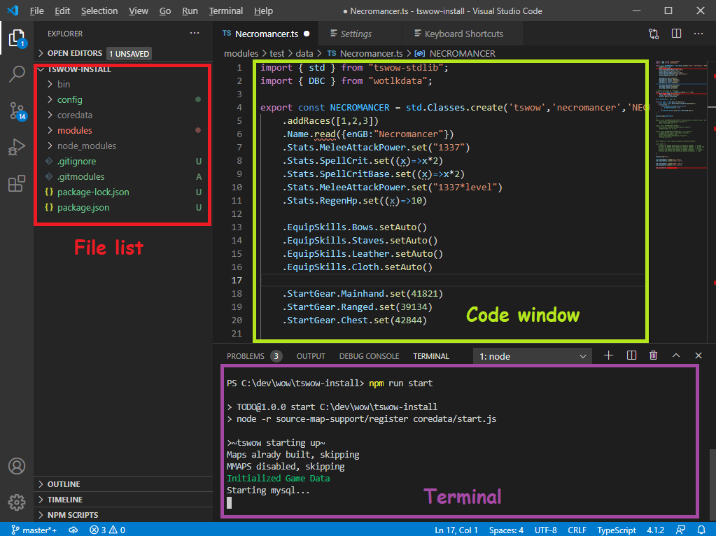Click the master branch in status bar
Viewport: 716px width, 536px height.
pyautogui.click(x=33, y=528)
